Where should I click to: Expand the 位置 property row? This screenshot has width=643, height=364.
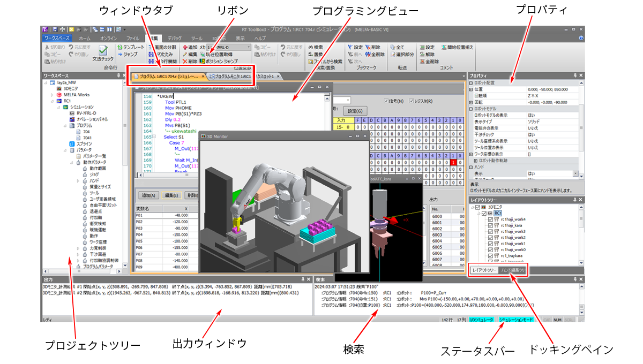pyautogui.click(x=471, y=90)
